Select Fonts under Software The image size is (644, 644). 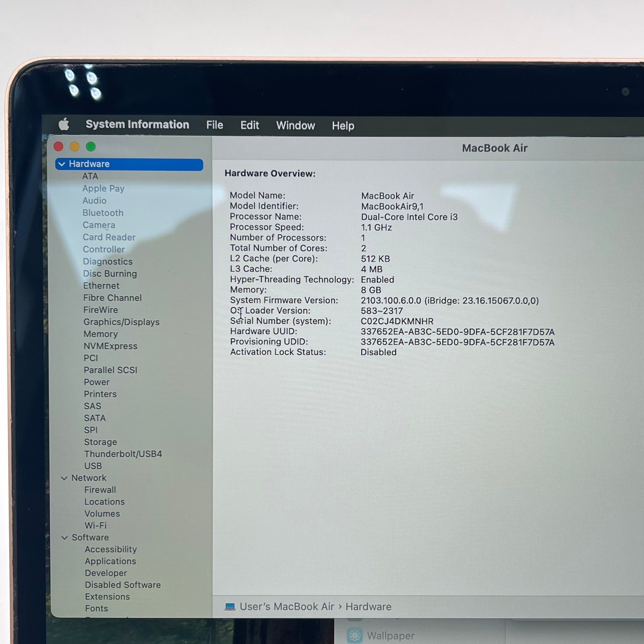tap(96, 609)
